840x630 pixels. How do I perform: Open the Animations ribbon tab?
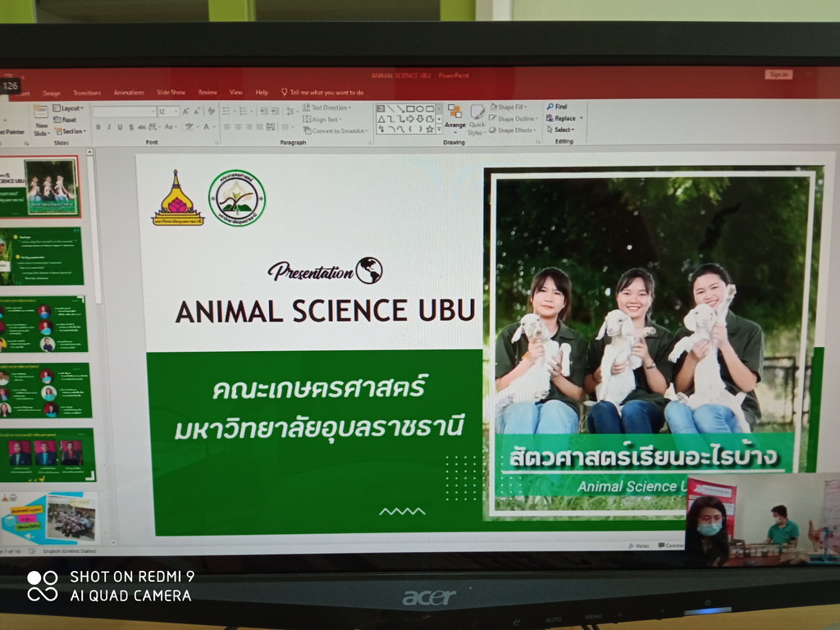(x=129, y=93)
